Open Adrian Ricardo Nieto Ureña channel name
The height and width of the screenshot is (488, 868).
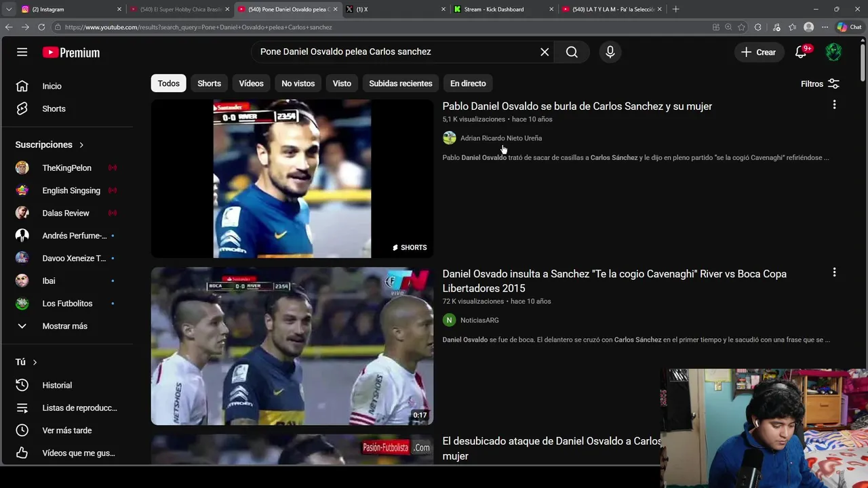coord(501,138)
